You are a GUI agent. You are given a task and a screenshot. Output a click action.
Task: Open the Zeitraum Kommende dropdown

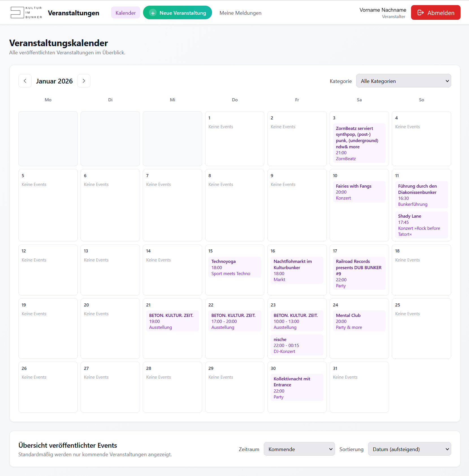(299, 449)
